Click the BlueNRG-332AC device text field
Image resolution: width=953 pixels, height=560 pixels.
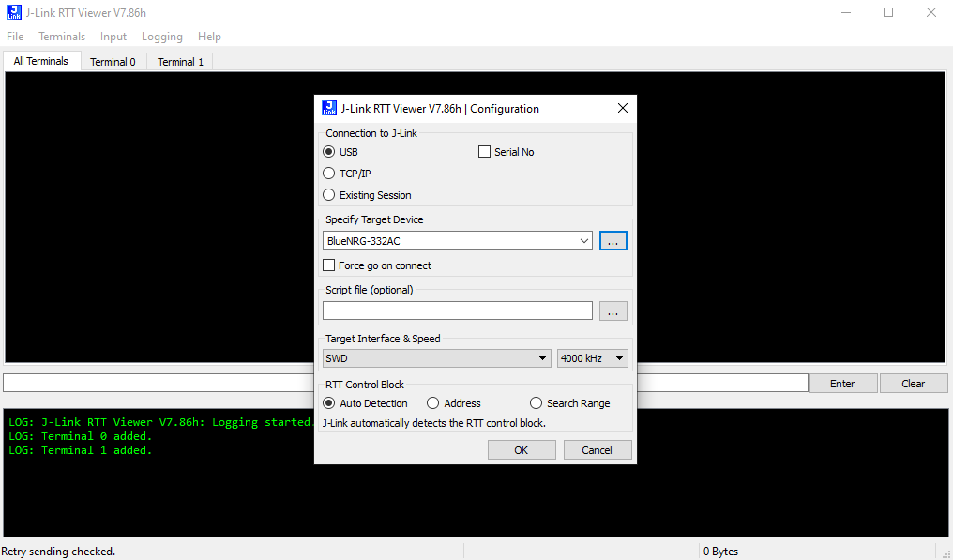pos(450,241)
